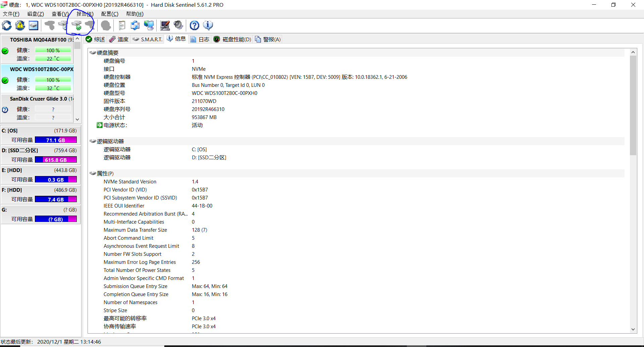Screen dimensions: 644x347
Task: Select the E: [HDD] partition
Action: point(40,175)
